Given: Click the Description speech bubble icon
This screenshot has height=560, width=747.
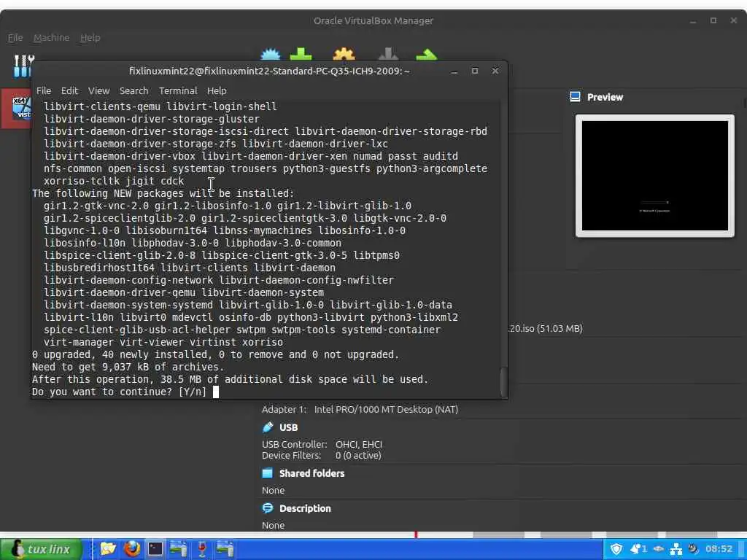Looking at the screenshot, I should [268, 508].
